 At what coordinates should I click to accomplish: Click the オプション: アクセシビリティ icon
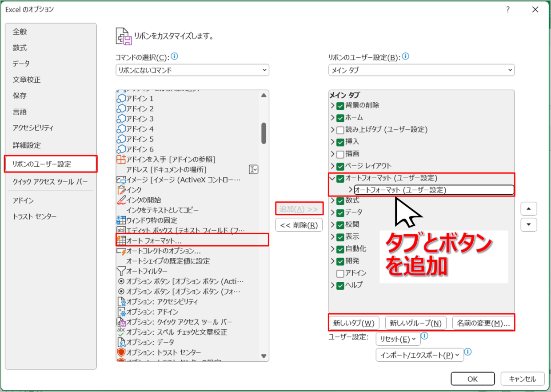(121, 302)
